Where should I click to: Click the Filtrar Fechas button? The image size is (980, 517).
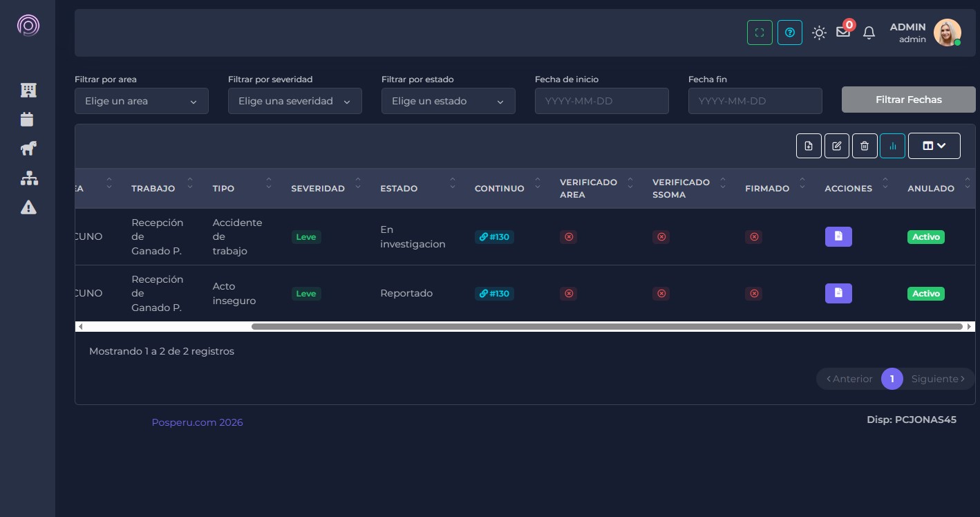[909, 100]
